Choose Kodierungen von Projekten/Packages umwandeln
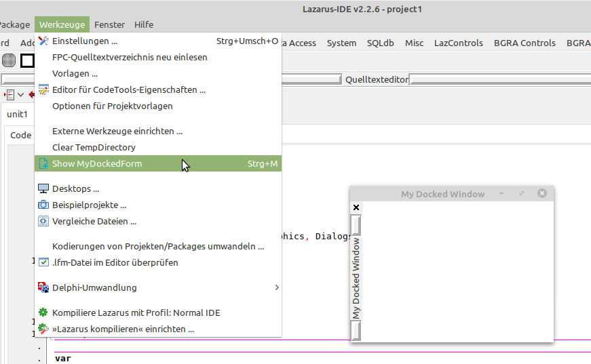 [158, 246]
